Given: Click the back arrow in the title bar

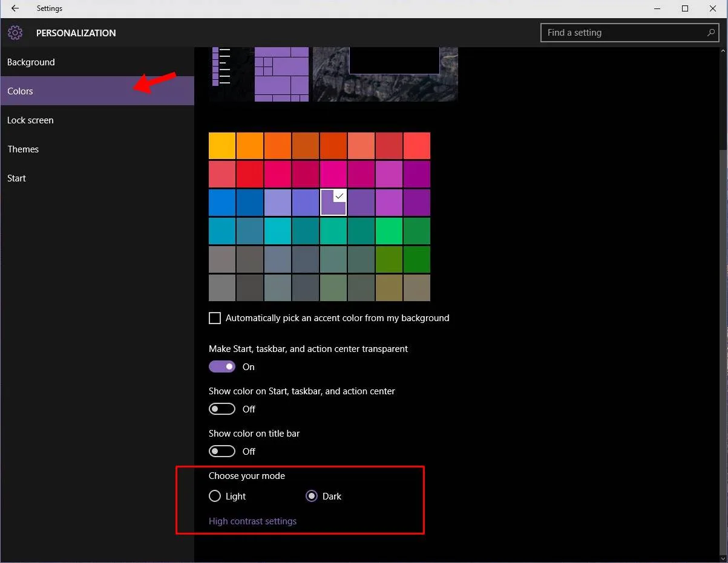Looking at the screenshot, I should coord(15,8).
